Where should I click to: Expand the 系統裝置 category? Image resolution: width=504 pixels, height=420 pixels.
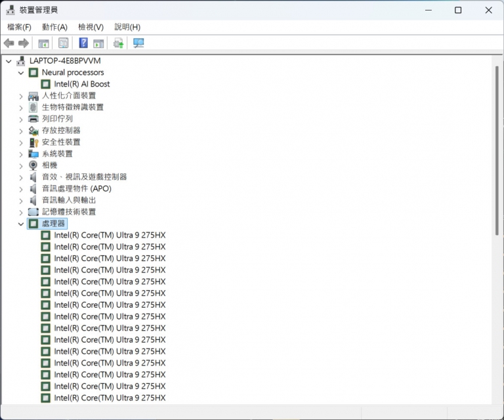coord(21,154)
